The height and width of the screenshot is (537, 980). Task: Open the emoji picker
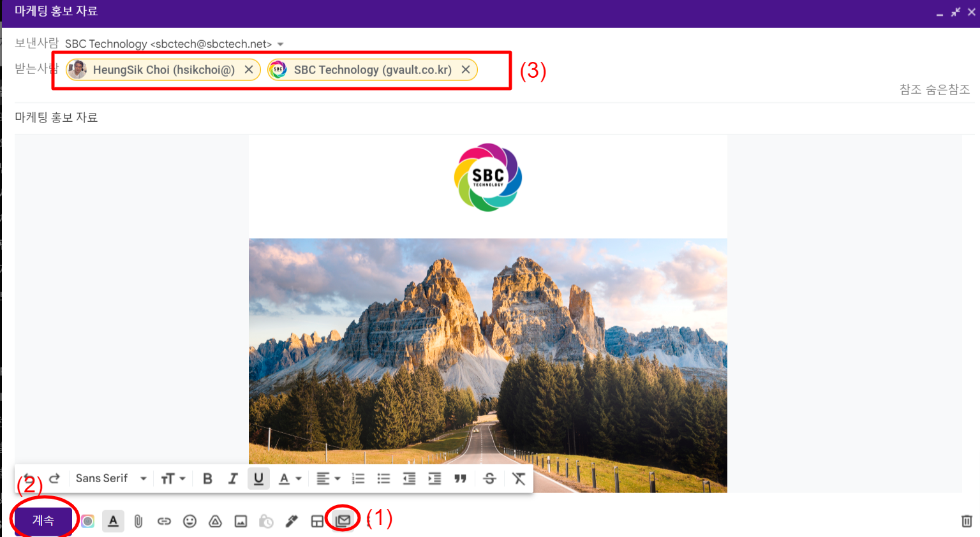(189, 521)
